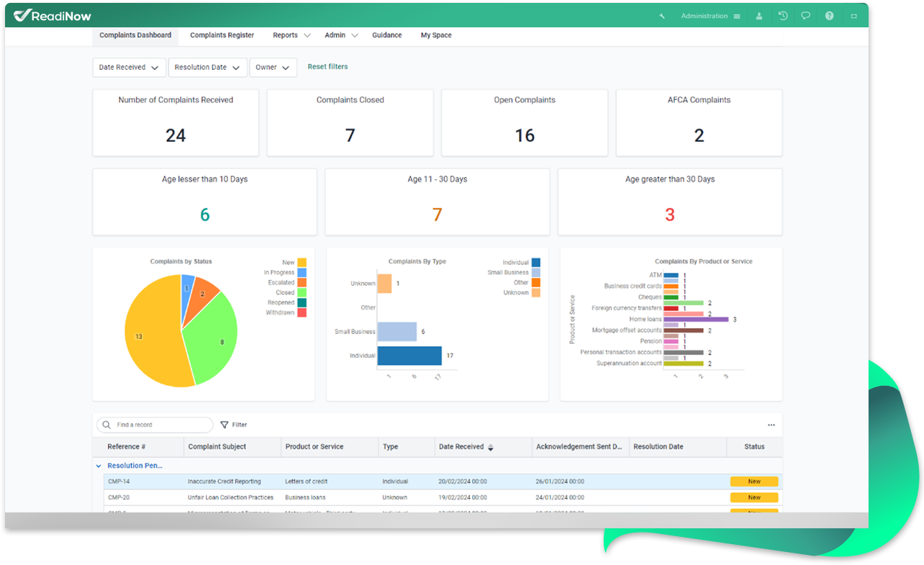Open the Date Received filter dropdown

pos(129,67)
